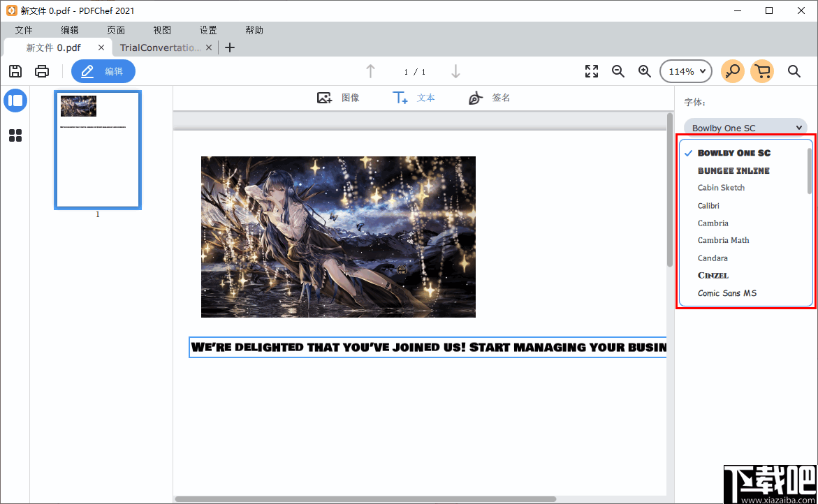818x504 pixels.
Task: Open the Bowlby One SC font dropdown
Action: (x=745, y=127)
